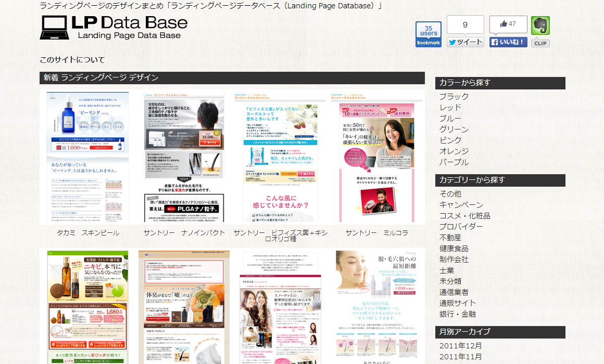
Task: Click the 新着 ランディングページ デザイン heading
Action: point(232,77)
